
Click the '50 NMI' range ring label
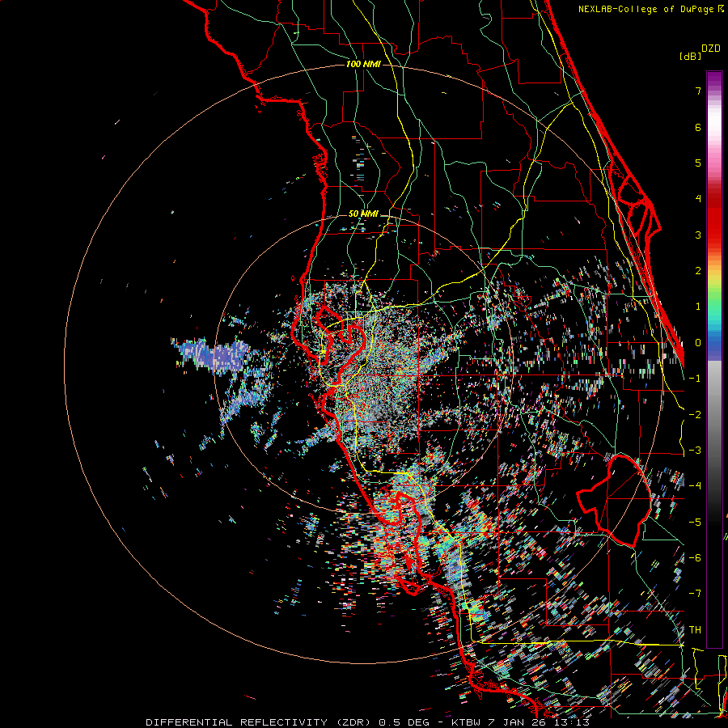[x=363, y=214]
